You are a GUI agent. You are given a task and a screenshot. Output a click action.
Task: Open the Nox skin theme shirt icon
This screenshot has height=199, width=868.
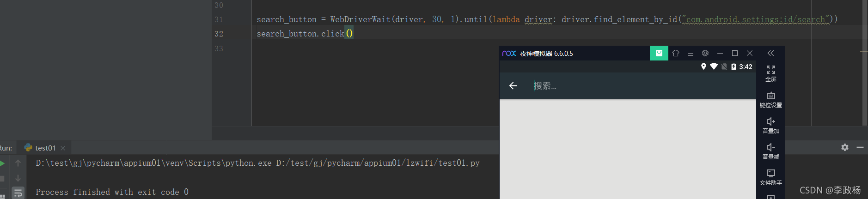(x=675, y=53)
